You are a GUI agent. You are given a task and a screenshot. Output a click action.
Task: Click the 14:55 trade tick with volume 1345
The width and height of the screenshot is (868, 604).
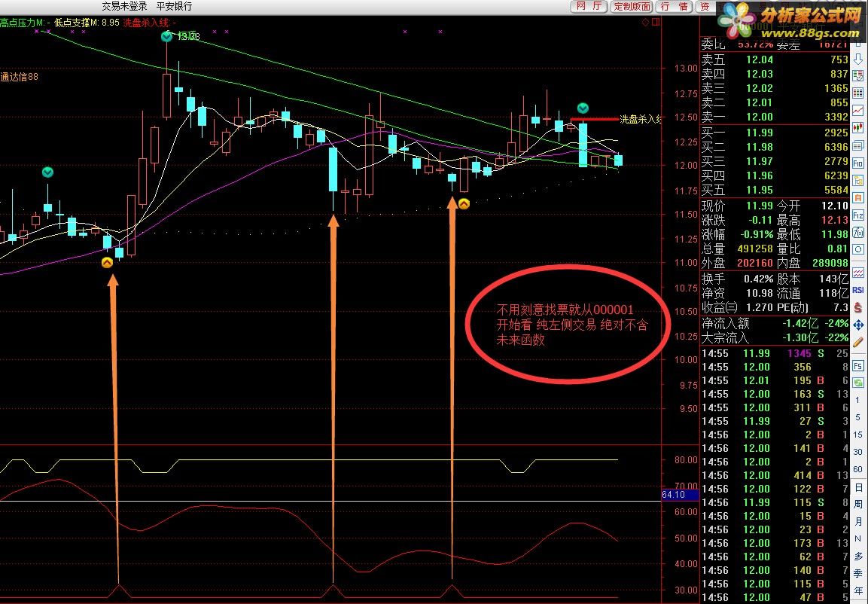775,353
